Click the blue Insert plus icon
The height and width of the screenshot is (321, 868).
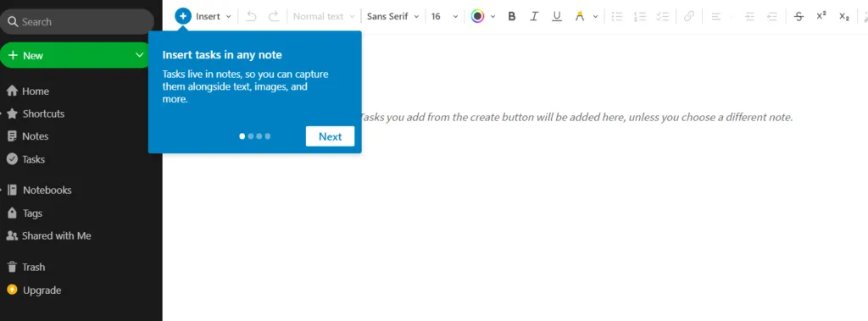[x=183, y=16]
